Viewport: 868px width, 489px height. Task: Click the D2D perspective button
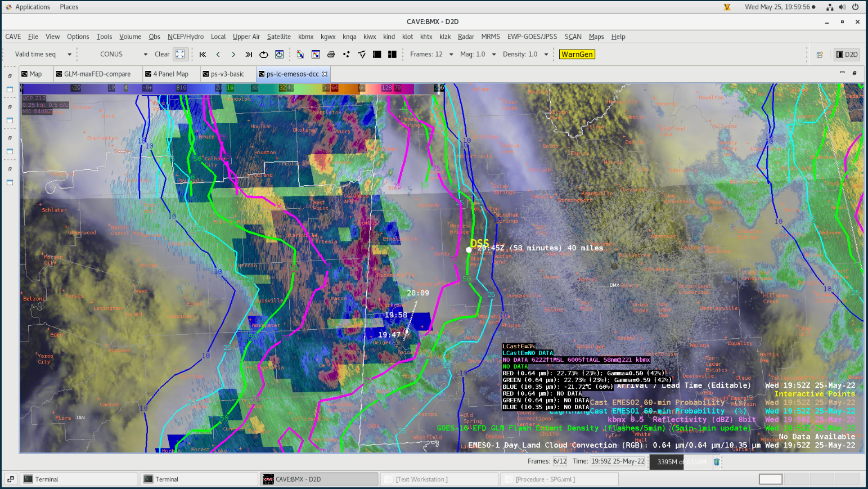[x=847, y=55]
